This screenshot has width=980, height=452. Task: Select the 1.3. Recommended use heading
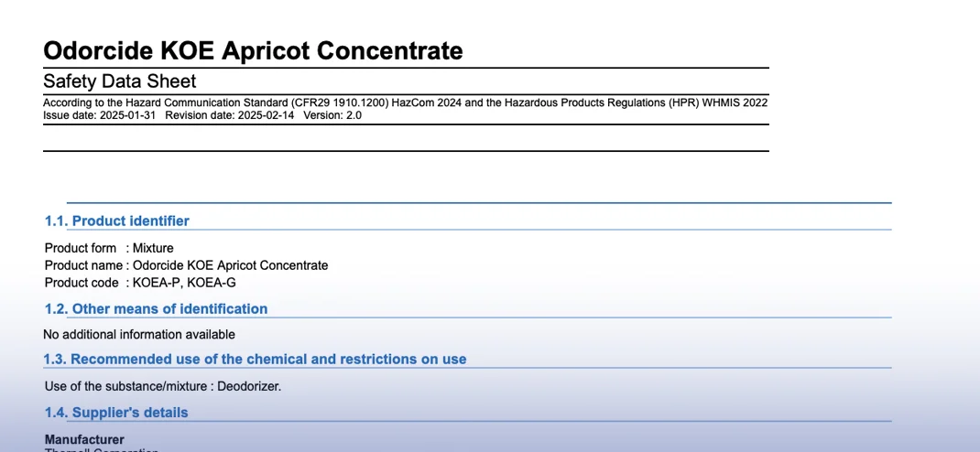(256, 359)
